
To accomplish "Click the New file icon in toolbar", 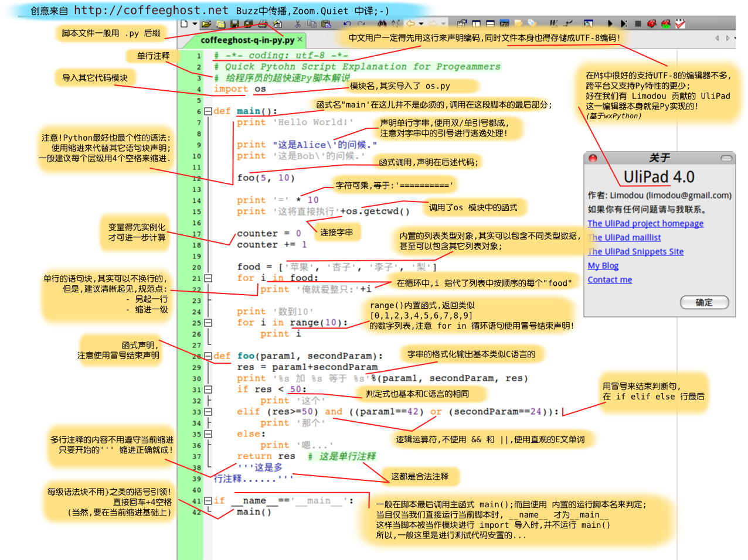I will 185,24.
